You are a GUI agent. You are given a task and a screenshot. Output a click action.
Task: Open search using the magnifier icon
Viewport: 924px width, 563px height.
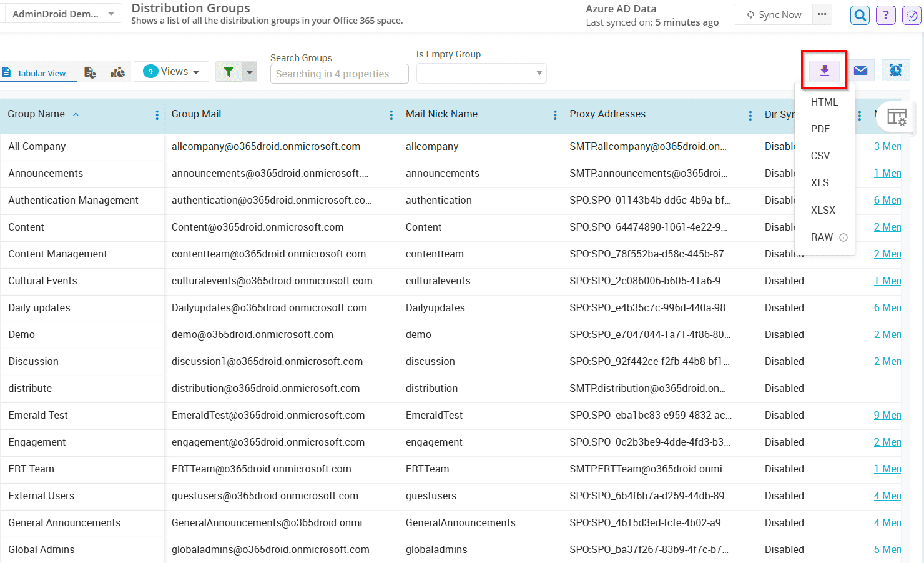click(x=860, y=15)
